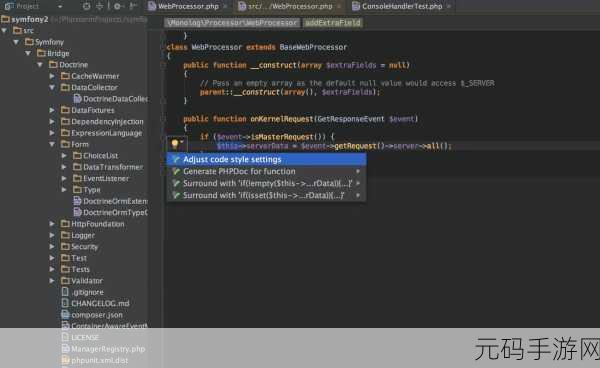
Task: Click the src folder icon
Action: click(17, 30)
